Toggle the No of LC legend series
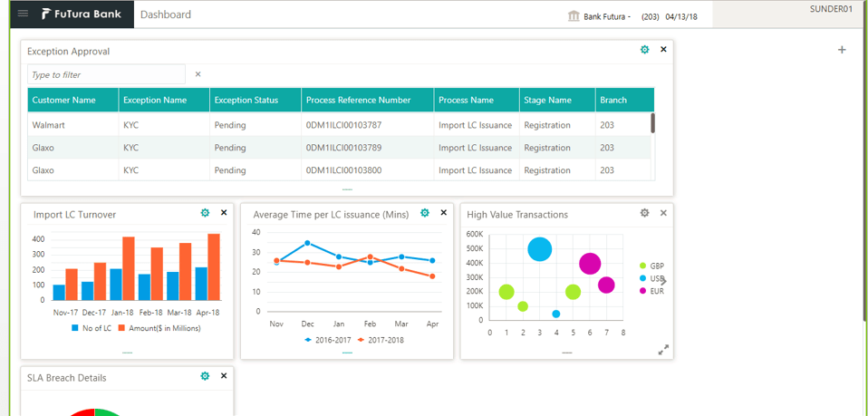This screenshot has width=868, height=416. pos(92,328)
